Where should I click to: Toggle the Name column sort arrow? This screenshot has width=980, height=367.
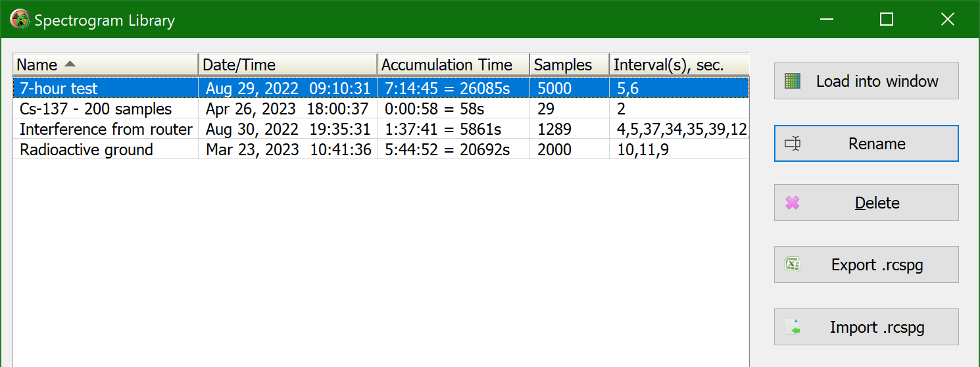coord(70,64)
